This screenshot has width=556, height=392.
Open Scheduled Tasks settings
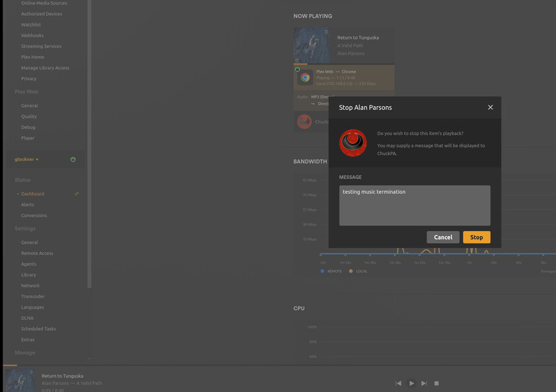(38, 329)
